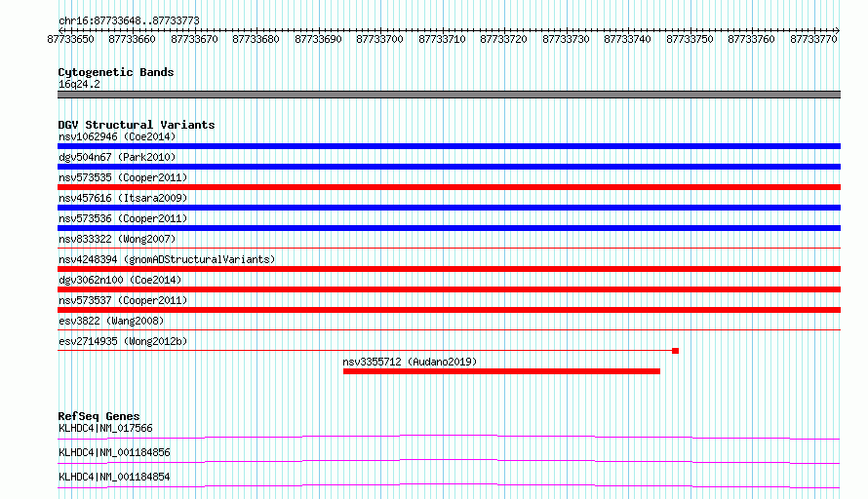Screen dimensions: 868x499
Task: Click the RefSeq Genes track title
Action: click(x=99, y=416)
